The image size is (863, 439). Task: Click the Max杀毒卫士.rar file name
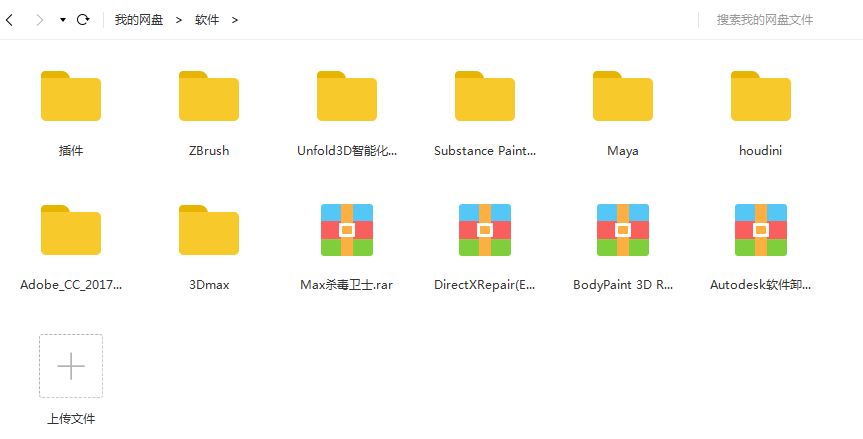pyautogui.click(x=347, y=285)
